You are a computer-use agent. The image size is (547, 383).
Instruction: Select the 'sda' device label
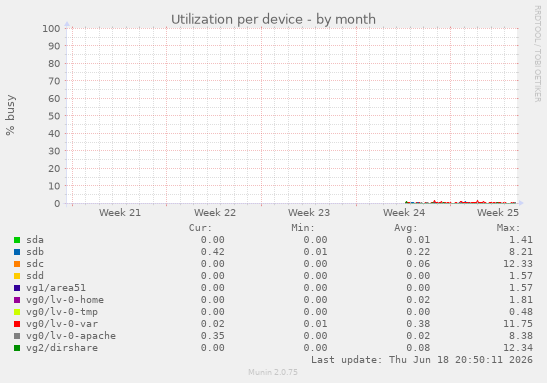35,240
